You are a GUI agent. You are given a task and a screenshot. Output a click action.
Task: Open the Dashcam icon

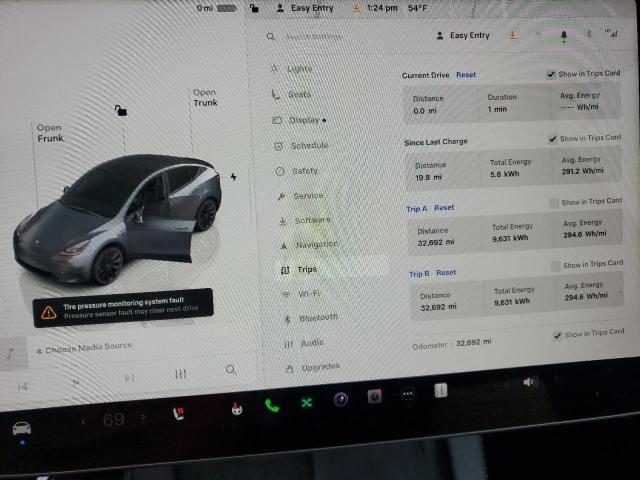[375, 396]
